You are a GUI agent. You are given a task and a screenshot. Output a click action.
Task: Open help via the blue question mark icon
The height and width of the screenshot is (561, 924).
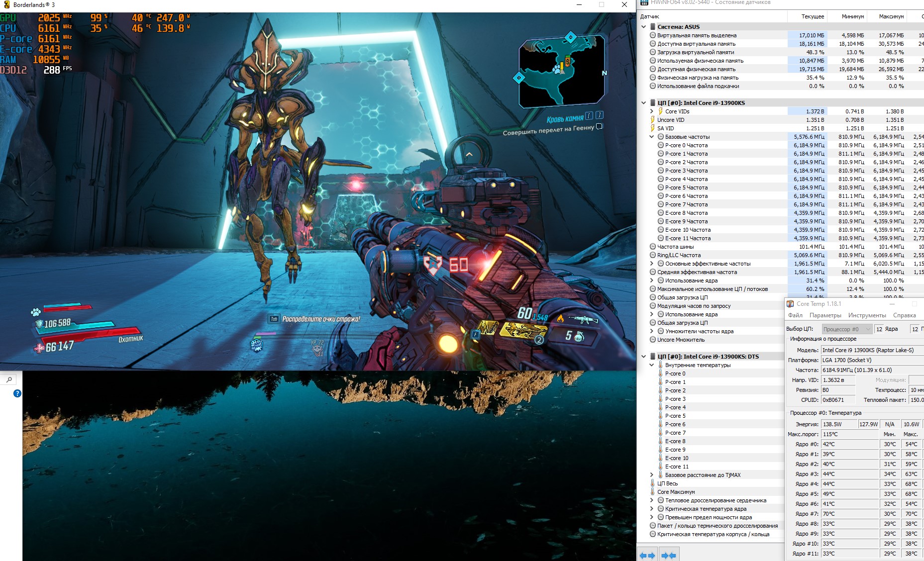pos(17,393)
